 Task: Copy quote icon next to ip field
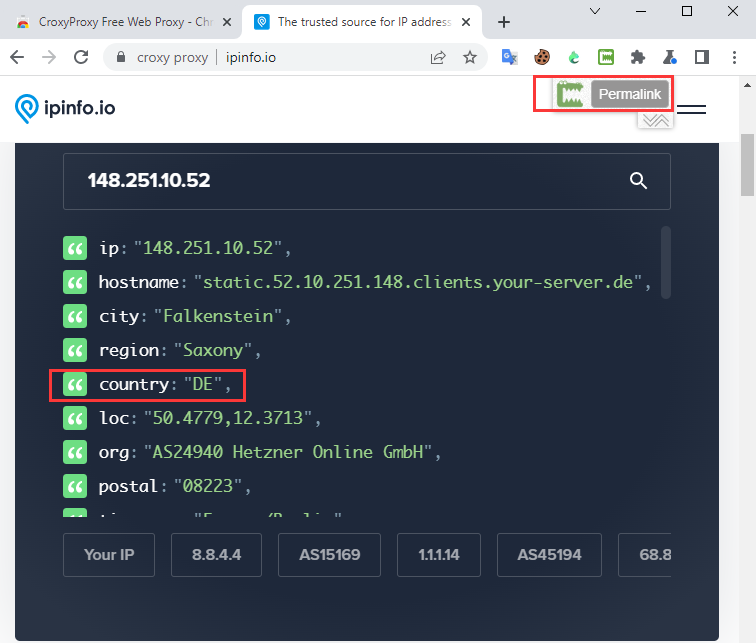pos(75,248)
